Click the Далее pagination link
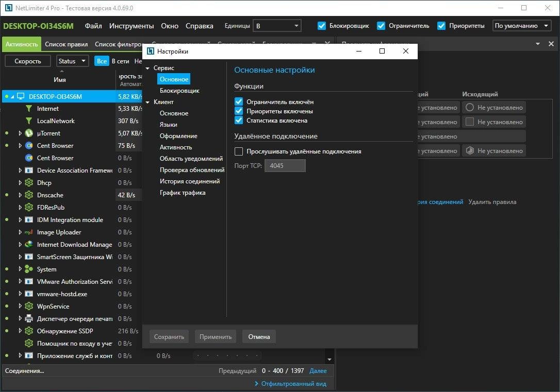Image resolution: width=560 pixels, height=392 pixels. tap(318, 370)
